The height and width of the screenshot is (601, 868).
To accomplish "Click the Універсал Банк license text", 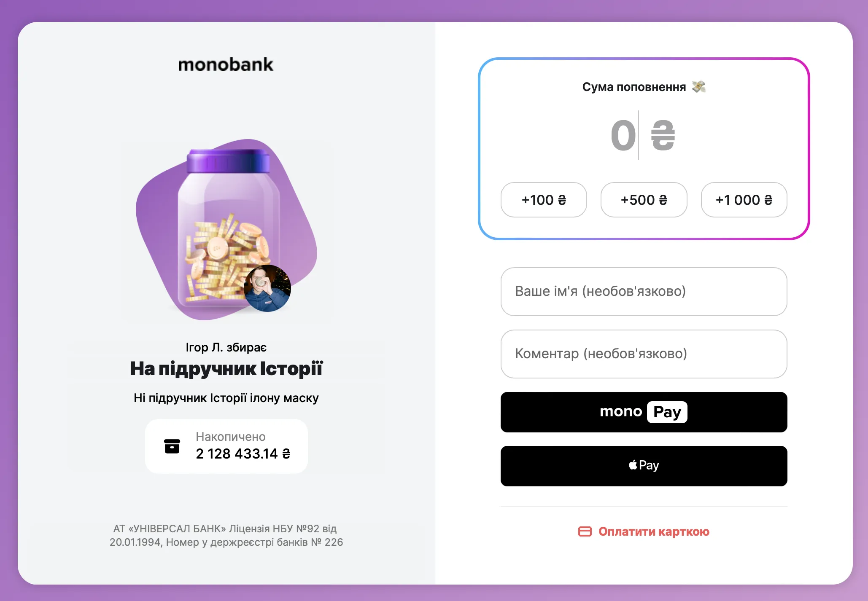I will (x=226, y=535).
